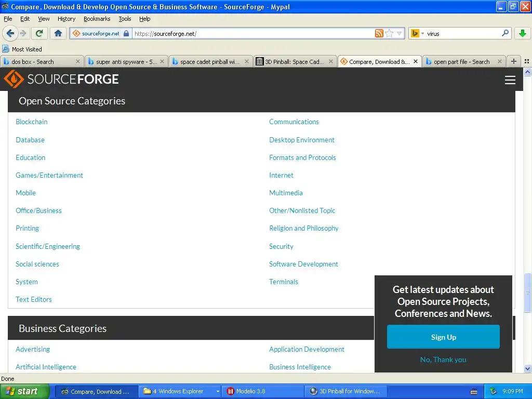Click the page scrollbar up arrow
This screenshot has height=399, width=532.
click(x=527, y=72)
